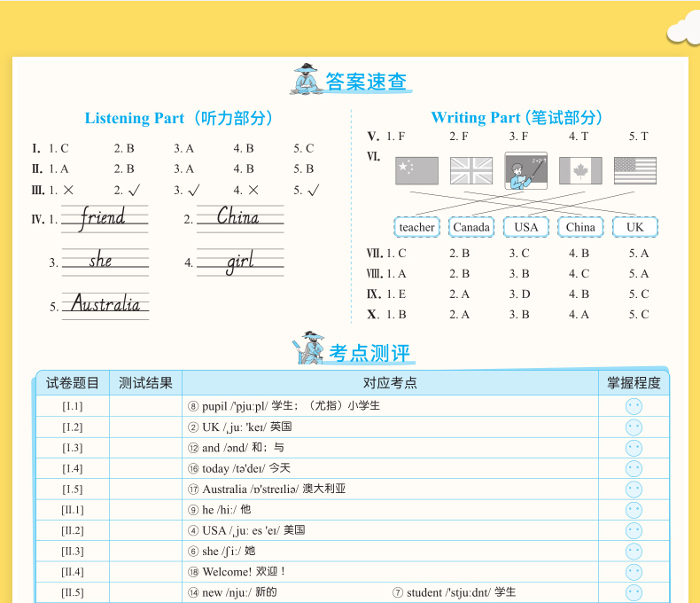
Task: Click the 'Listening Part (听力部分)' title
Action: 179,118
